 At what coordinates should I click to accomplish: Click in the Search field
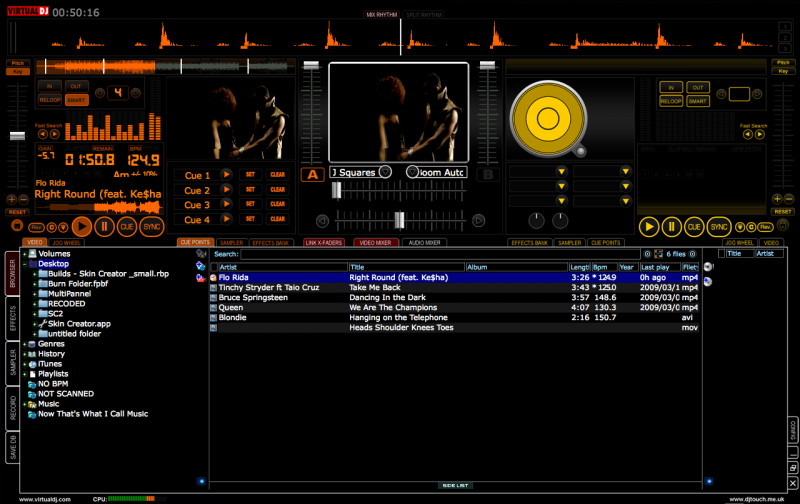tap(440, 254)
